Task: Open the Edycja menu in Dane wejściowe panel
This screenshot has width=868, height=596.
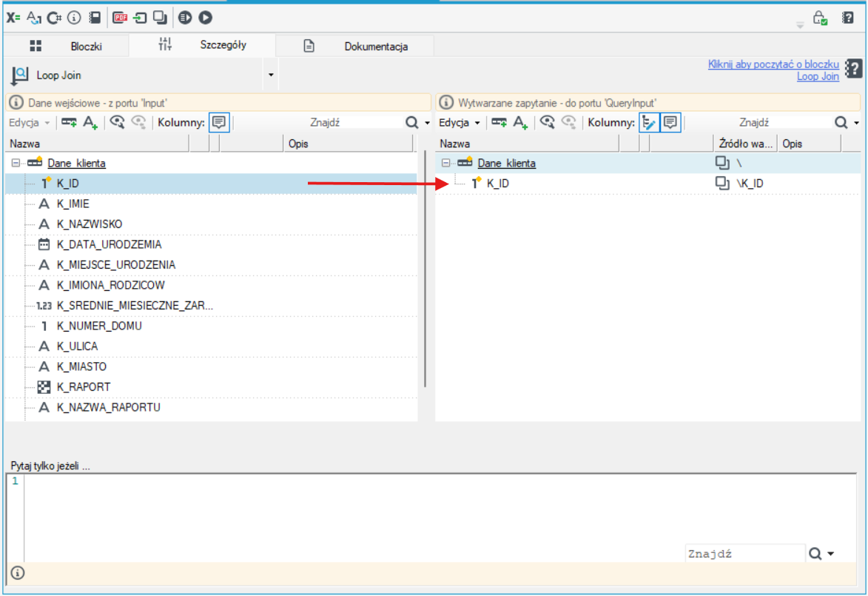Action: coord(29,122)
